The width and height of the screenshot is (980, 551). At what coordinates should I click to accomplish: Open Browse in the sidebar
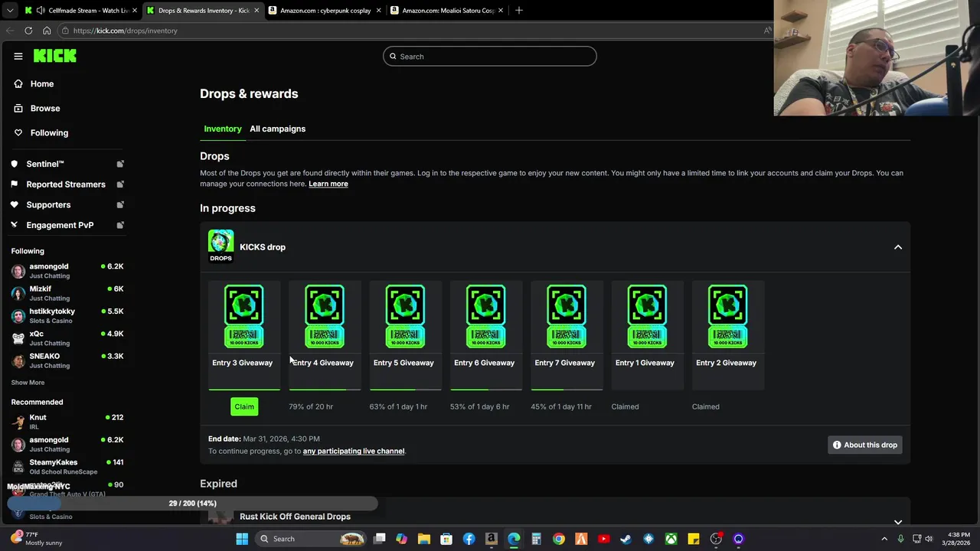[45, 108]
